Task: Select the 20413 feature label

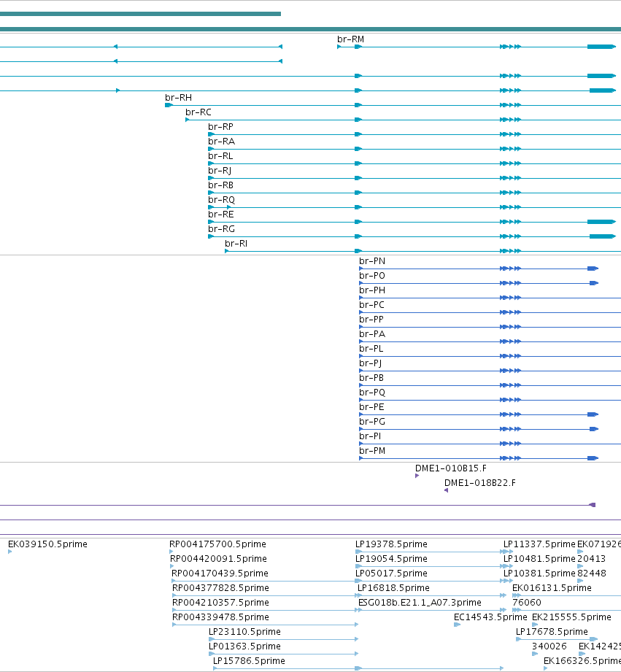Action: pos(591,558)
